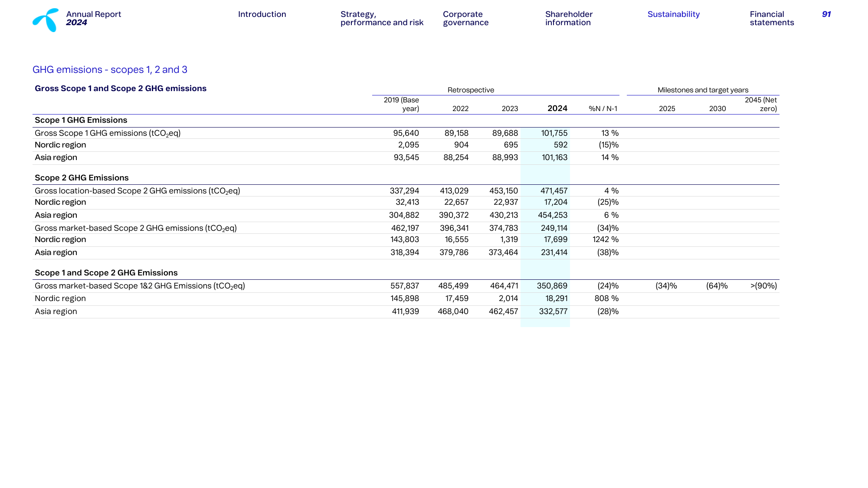Select value 249,114 in 2024 column
The image size is (868, 488).
point(554,228)
